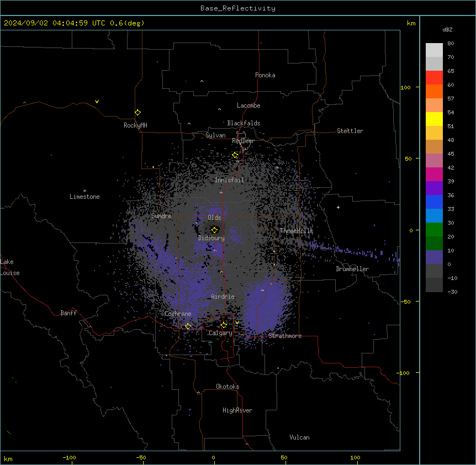Click the Didsbury label
The image size is (476, 465).
tap(211, 238)
